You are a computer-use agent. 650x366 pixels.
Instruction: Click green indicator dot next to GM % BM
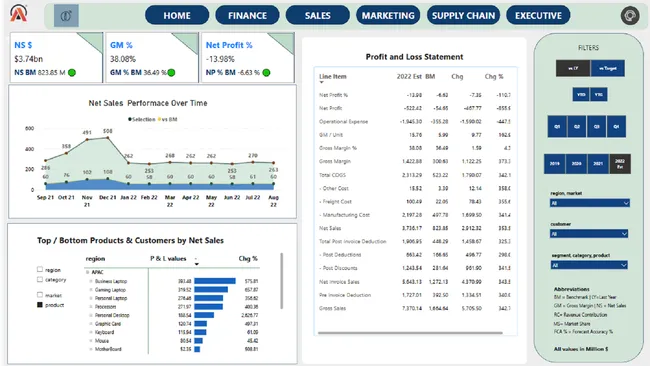tap(171, 73)
